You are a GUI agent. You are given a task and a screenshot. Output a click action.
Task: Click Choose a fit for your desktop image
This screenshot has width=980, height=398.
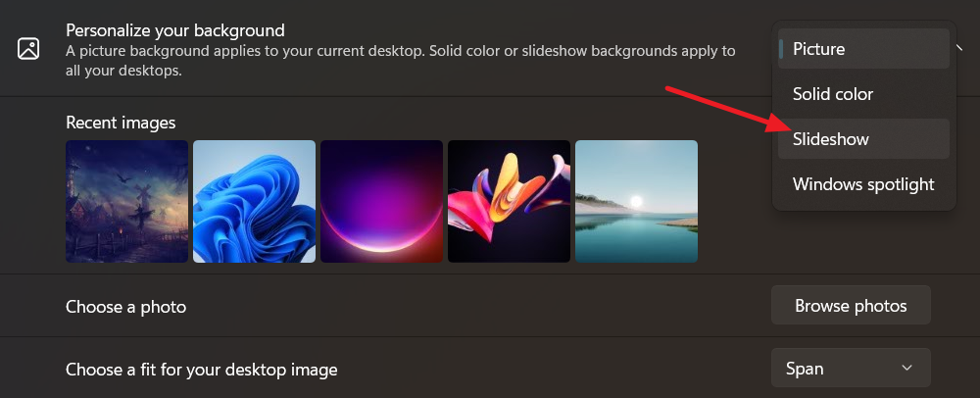(201, 370)
